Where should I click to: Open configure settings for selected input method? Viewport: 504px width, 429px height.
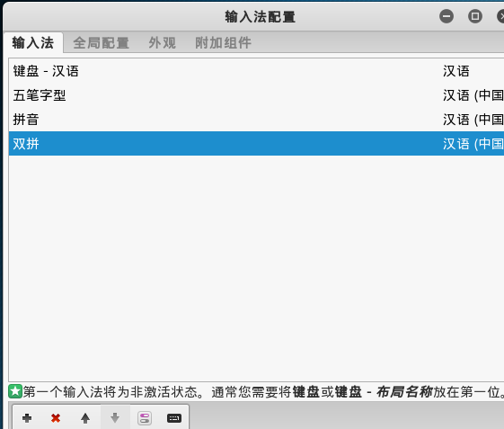tap(145, 418)
